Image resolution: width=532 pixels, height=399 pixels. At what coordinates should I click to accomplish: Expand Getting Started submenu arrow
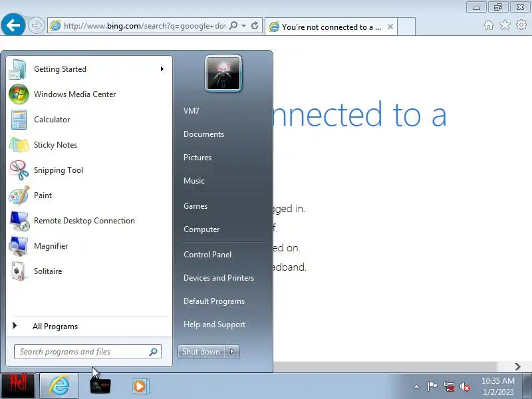pyautogui.click(x=162, y=69)
